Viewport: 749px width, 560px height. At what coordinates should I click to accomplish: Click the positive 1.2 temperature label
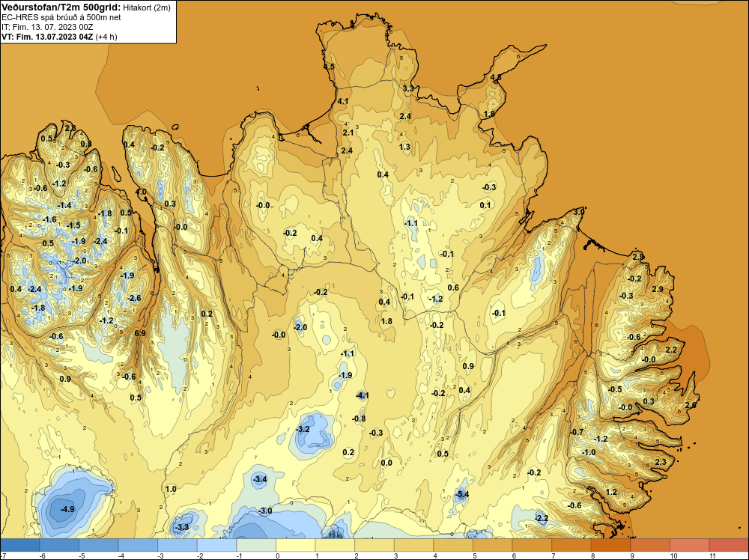(611, 492)
